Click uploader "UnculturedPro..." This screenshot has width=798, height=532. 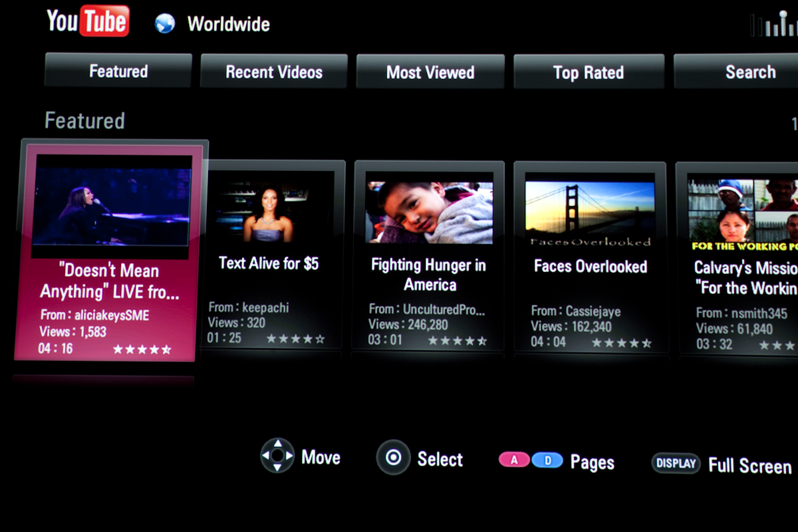click(x=444, y=309)
